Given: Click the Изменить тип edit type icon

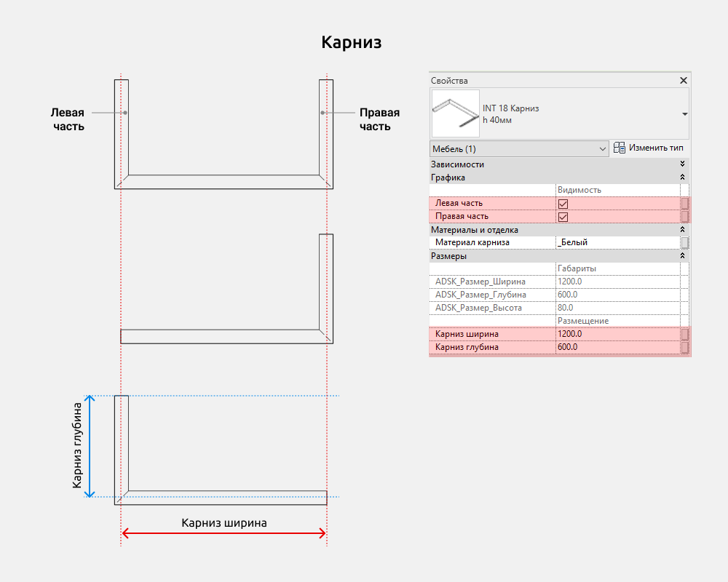Looking at the screenshot, I should (x=620, y=148).
